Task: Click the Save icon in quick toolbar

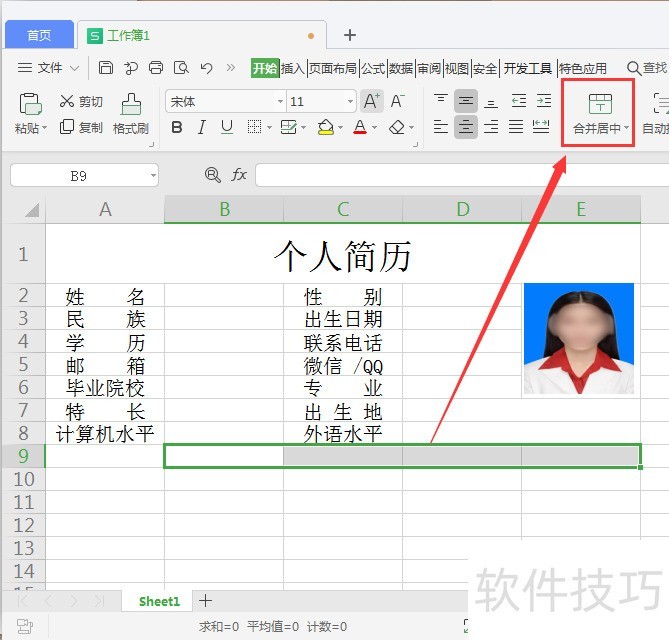Action: (x=106, y=68)
